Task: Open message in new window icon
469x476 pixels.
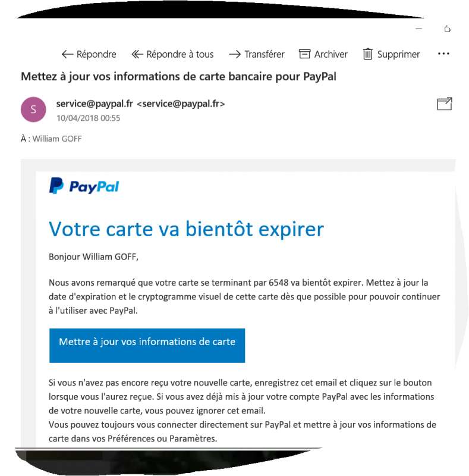Action: coord(445,104)
